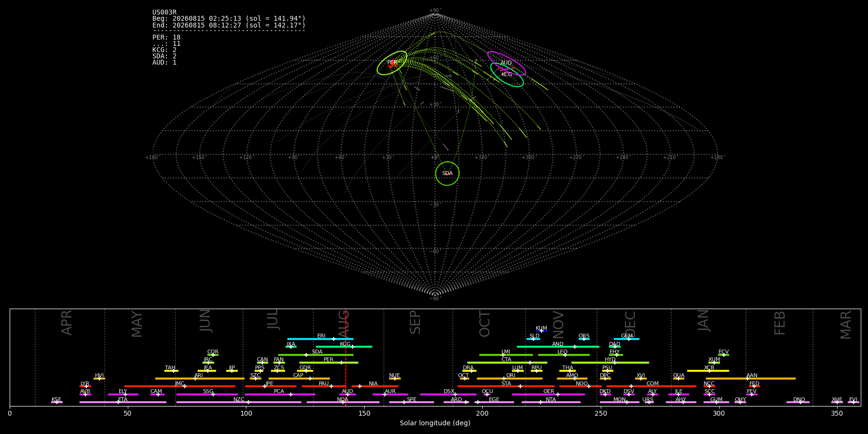The width and height of the screenshot is (868, 434).
Task: Select the LEO shower bar
Action: point(564,355)
